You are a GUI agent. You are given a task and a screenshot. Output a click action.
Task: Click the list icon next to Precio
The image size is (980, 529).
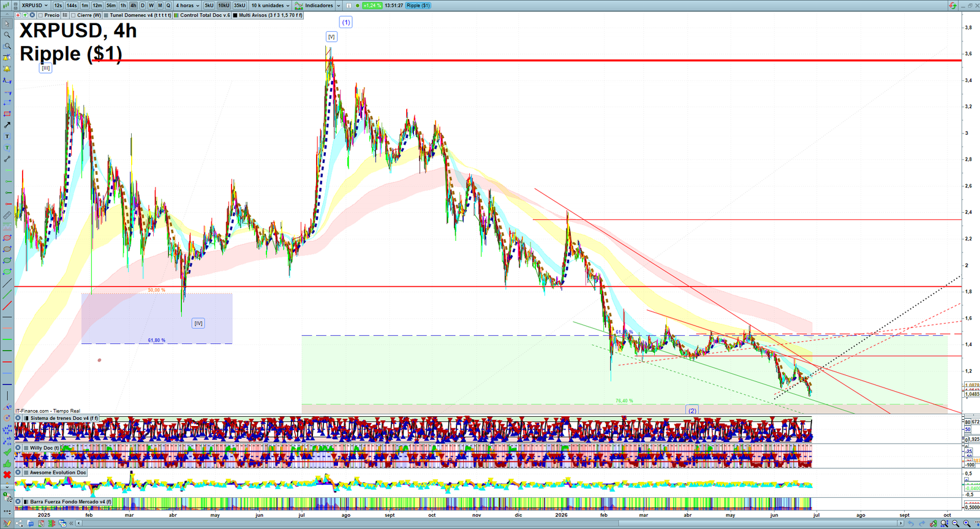(64, 15)
